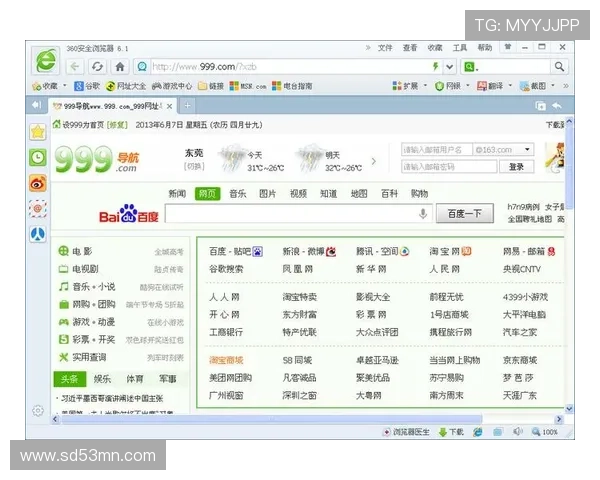Click the email username input field
The image size is (600, 480).
click(x=437, y=149)
